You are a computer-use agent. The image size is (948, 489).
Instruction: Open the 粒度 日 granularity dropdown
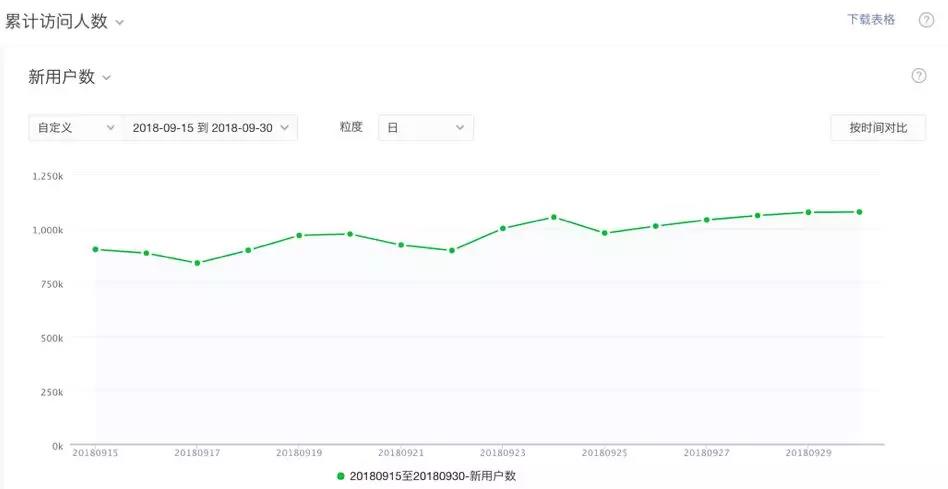click(426, 128)
